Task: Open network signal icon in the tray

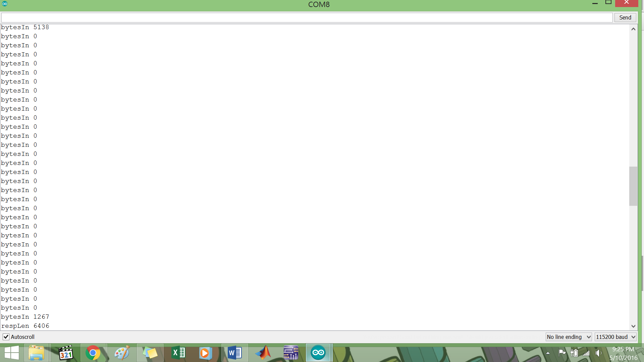Action: click(x=586, y=353)
